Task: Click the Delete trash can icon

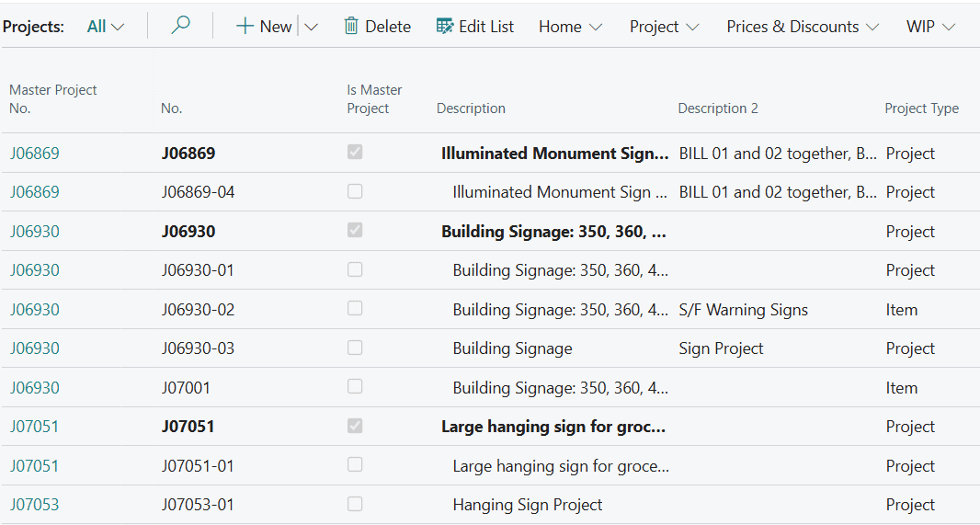Action: 351,27
